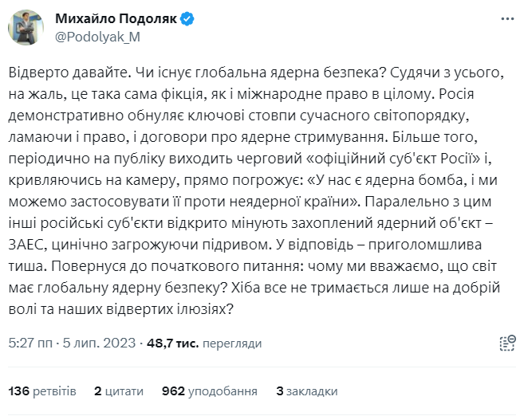The height and width of the screenshot is (420, 528).
Task: Open the three-dots more options menu
Action: tap(506, 18)
